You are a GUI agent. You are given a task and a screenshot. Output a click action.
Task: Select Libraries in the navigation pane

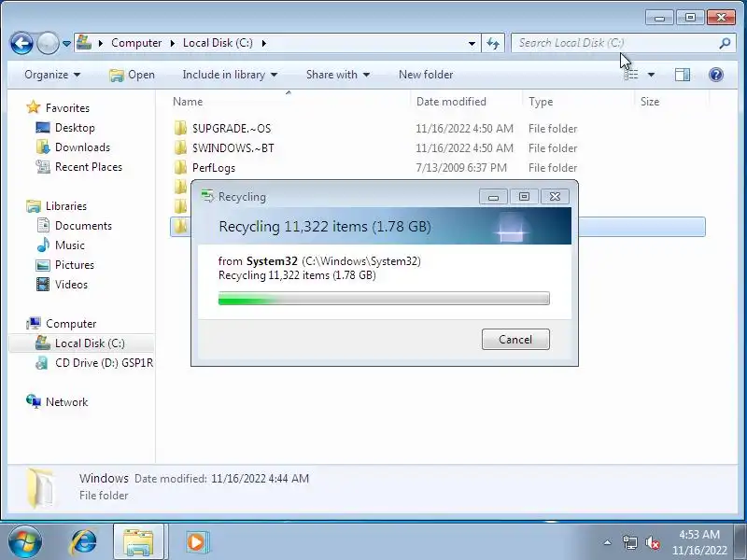pyautogui.click(x=65, y=206)
